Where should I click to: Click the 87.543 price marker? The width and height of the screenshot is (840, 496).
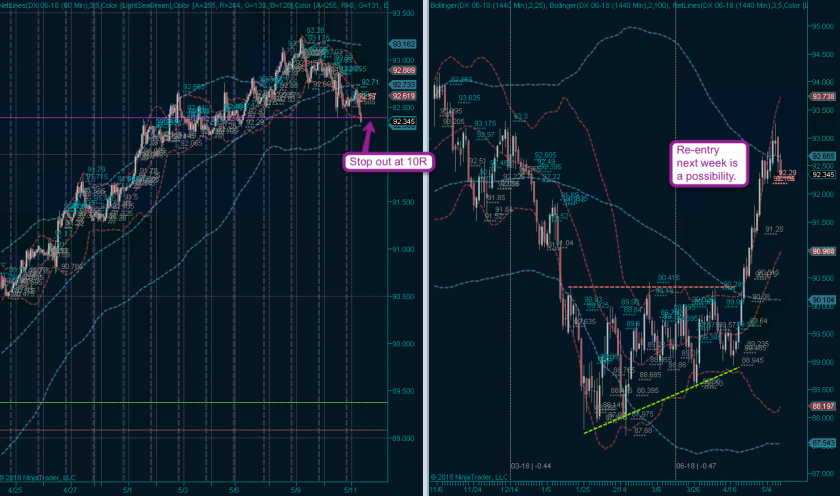pyautogui.click(x=822, y=443)
